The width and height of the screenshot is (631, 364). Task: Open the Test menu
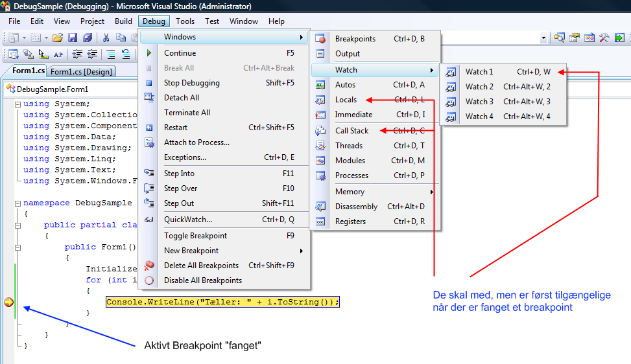tap(212, 21)
